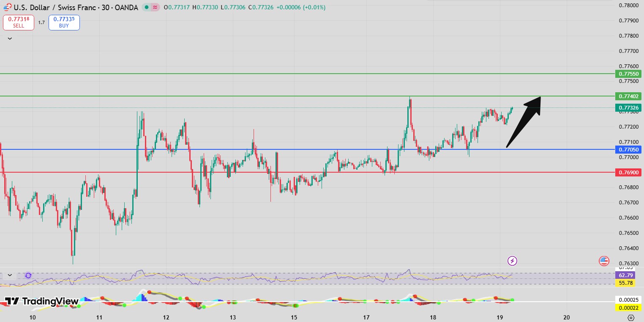The width and height of the screenshot is (644, 322).
Task: Collapse the legend chevron below the SELL button
Action: click(x=10, y=39)
